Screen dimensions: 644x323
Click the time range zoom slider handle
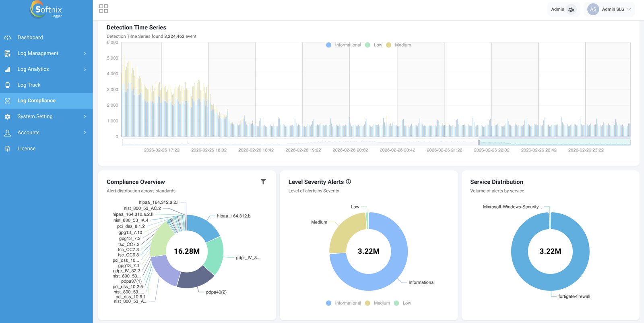[x=479, y=142]
